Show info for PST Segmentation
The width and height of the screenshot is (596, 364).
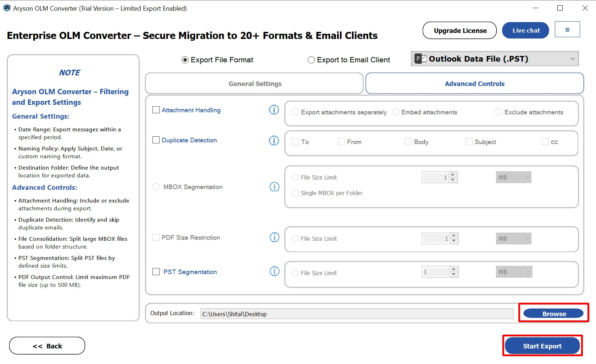pos(274,272)
